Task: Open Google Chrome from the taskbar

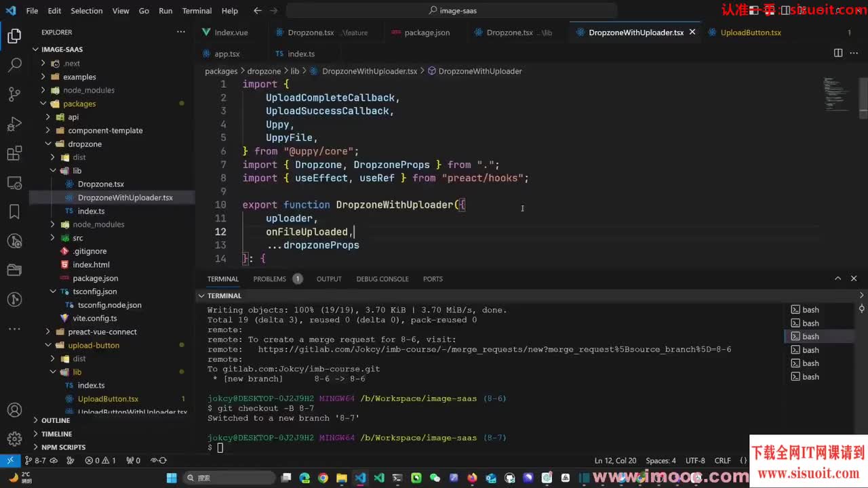Action: tap(323, 478)
